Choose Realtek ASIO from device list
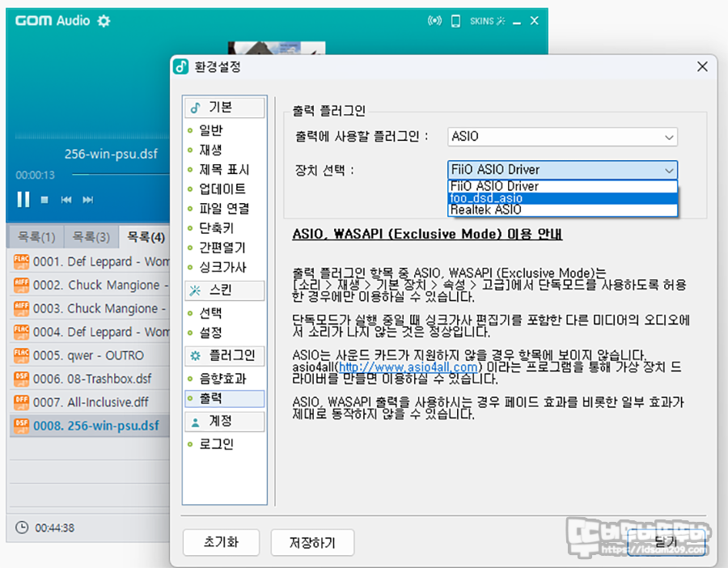 click(562, 210)
